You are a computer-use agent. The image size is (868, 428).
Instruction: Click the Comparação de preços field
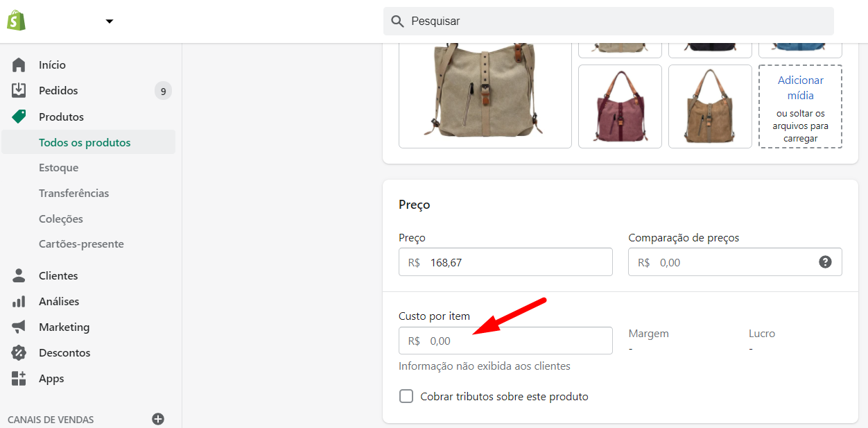(x=735, y=262)
